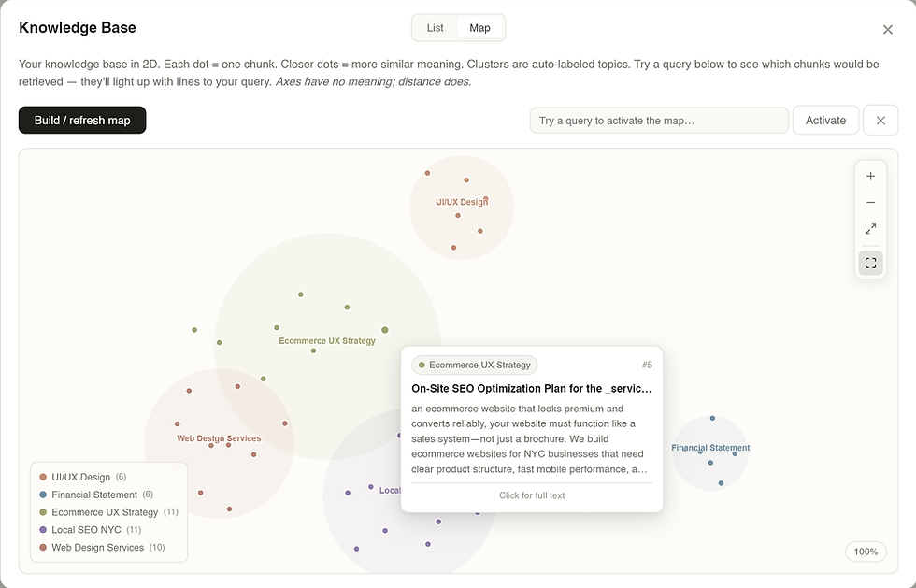Click the Financial Statement legend dot
The image size is (916, 588).
pyautogui.click(x=43, y=495)
